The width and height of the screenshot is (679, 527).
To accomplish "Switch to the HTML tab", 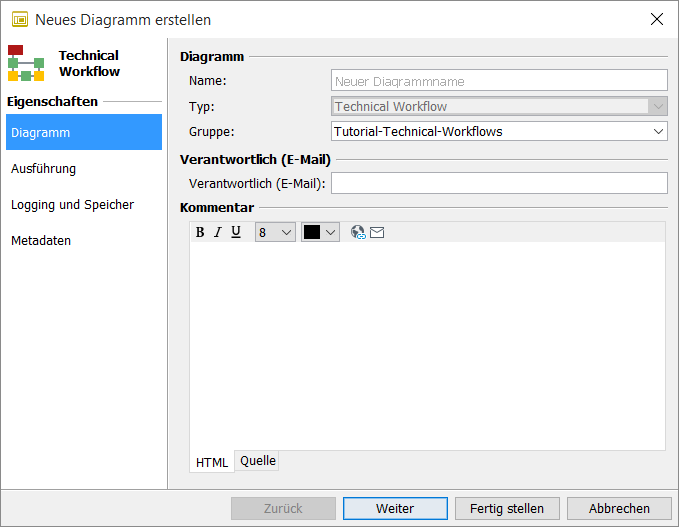I will (212, 462).
